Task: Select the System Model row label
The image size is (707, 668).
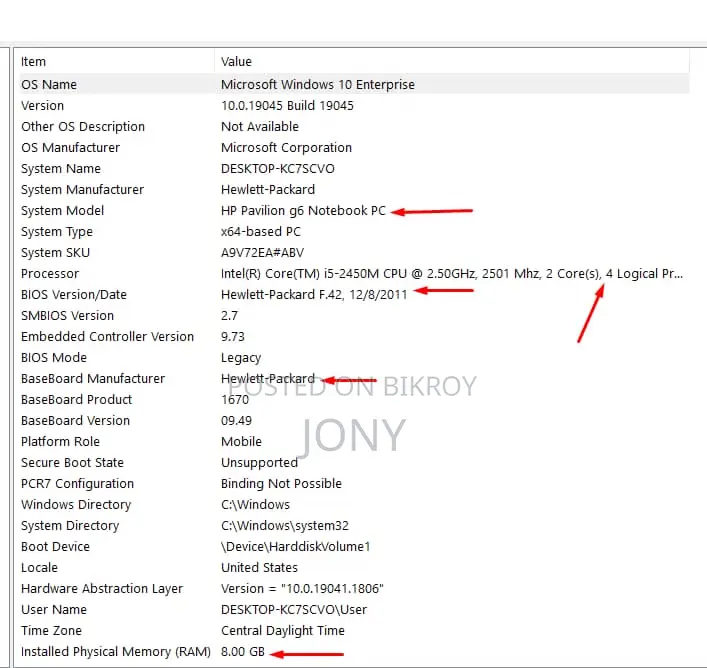Action: pos(62,211)
